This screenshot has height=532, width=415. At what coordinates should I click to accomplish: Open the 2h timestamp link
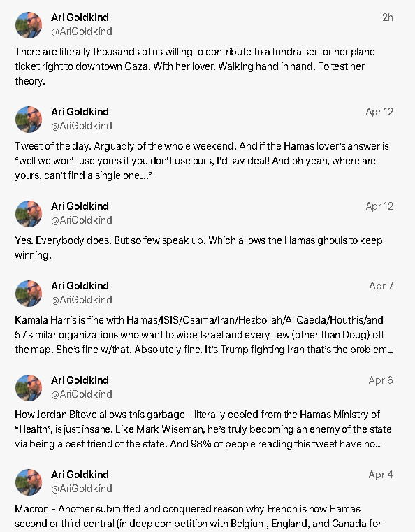coord(388,17)
